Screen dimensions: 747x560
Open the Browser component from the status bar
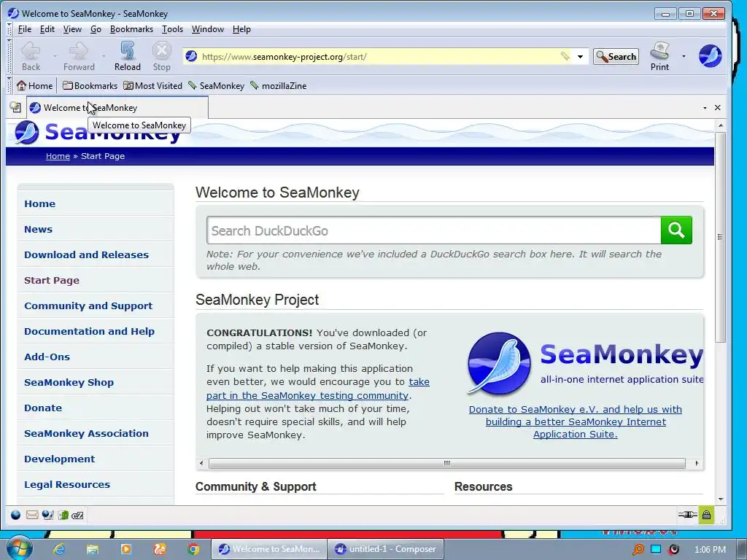tap(15, 515)
